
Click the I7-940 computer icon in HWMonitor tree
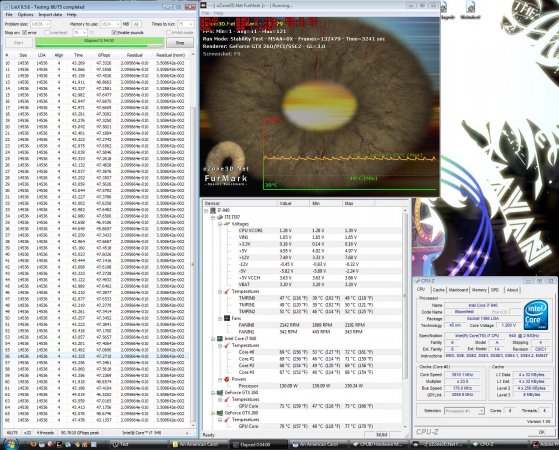[x=213, y=211]
